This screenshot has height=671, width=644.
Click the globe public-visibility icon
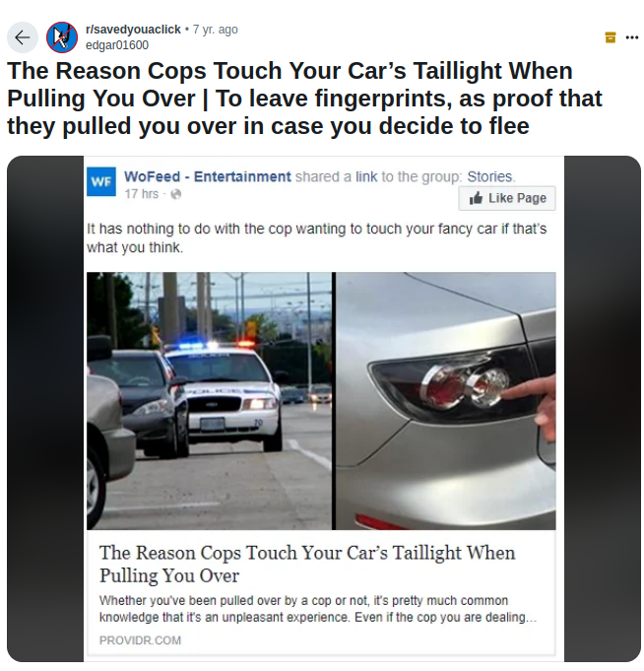tap(175, 194)
